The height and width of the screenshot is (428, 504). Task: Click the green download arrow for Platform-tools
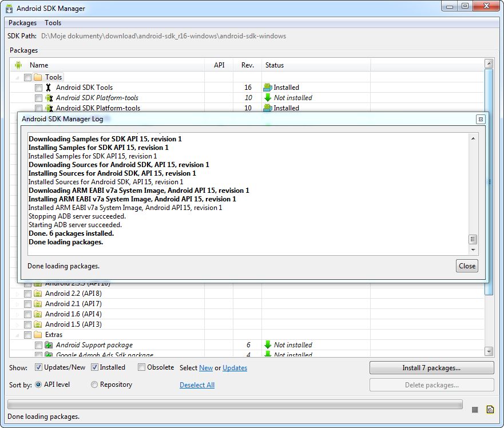[x=267, y=98]
